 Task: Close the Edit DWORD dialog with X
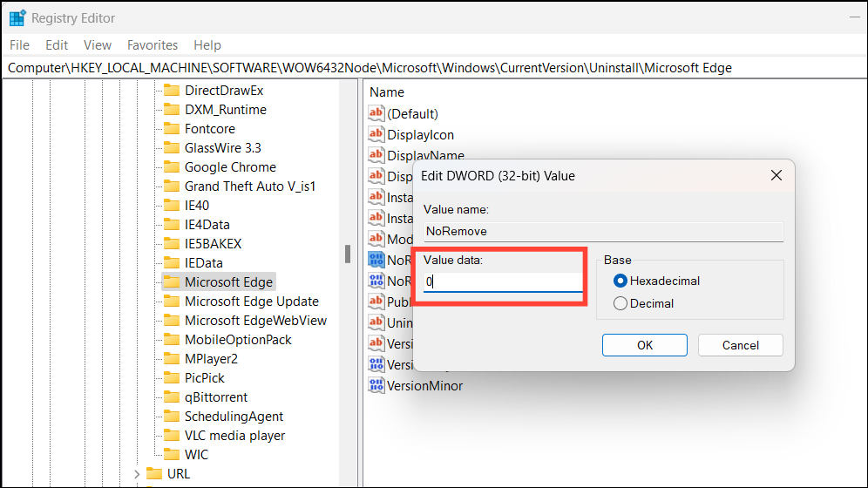[x=776, y=175]
